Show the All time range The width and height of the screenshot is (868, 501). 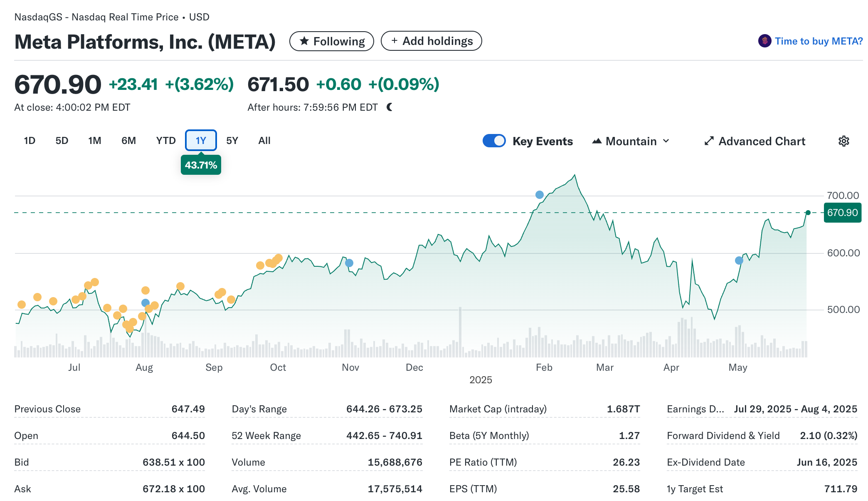tap(264, 141)
